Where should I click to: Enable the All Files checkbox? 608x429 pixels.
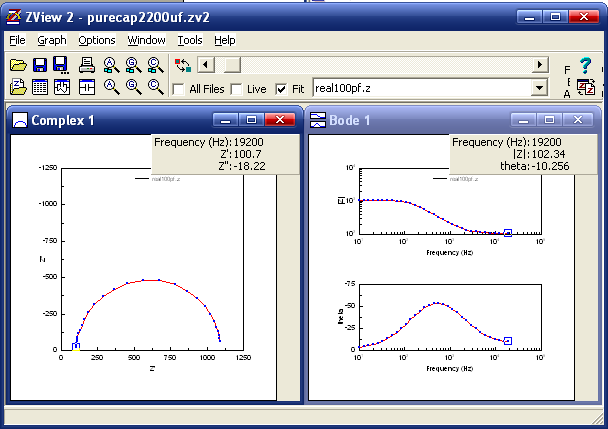pos(180,89)
